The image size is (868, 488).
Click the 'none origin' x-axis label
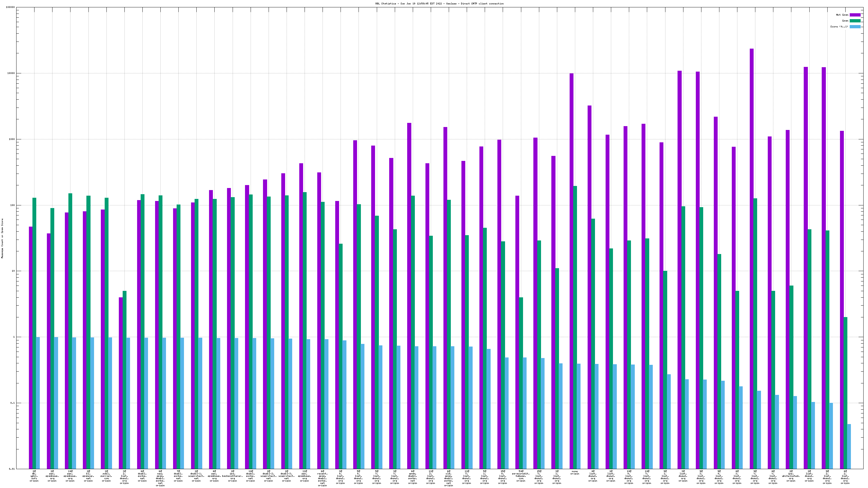tap(575, 472)
